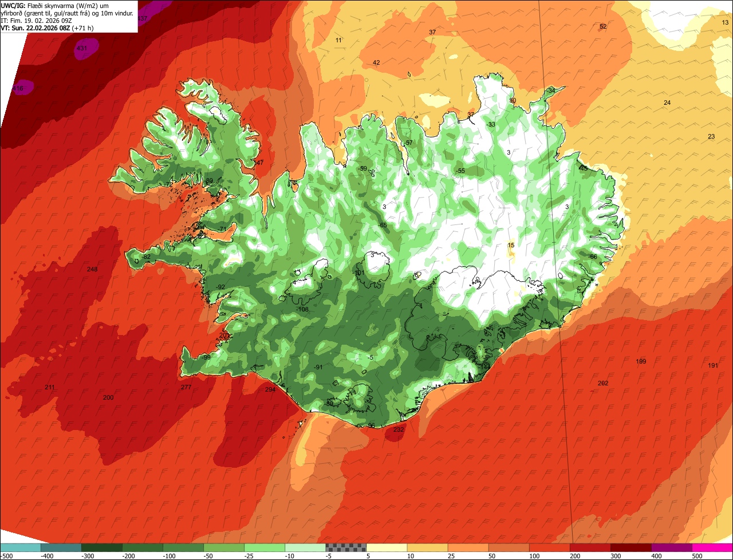Screen dimensions: 733x560
Task: Click the map value '13' in the top-right corner
Action: tap(726, 22)
